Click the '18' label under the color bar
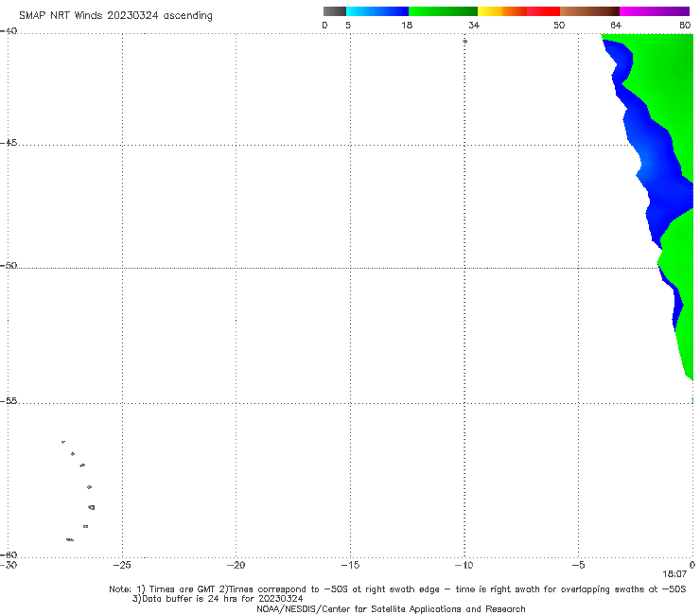 pyautogui.click(x=407, y=25)
